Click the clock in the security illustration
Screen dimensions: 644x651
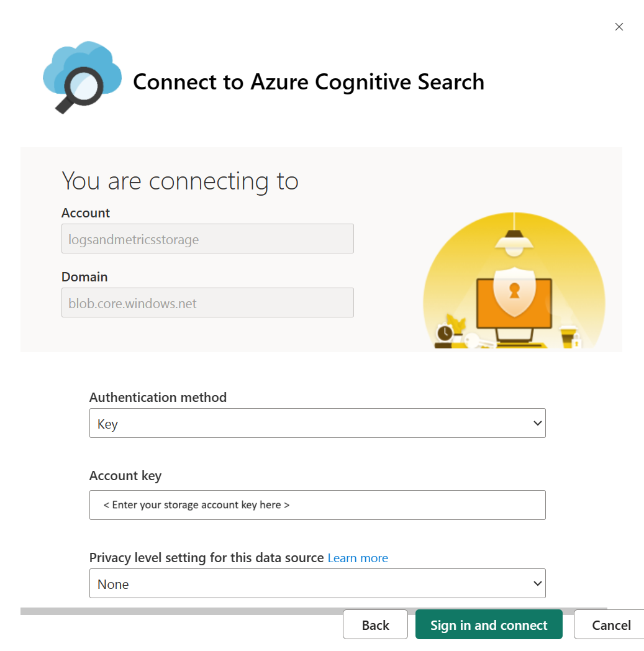point(445,333)
